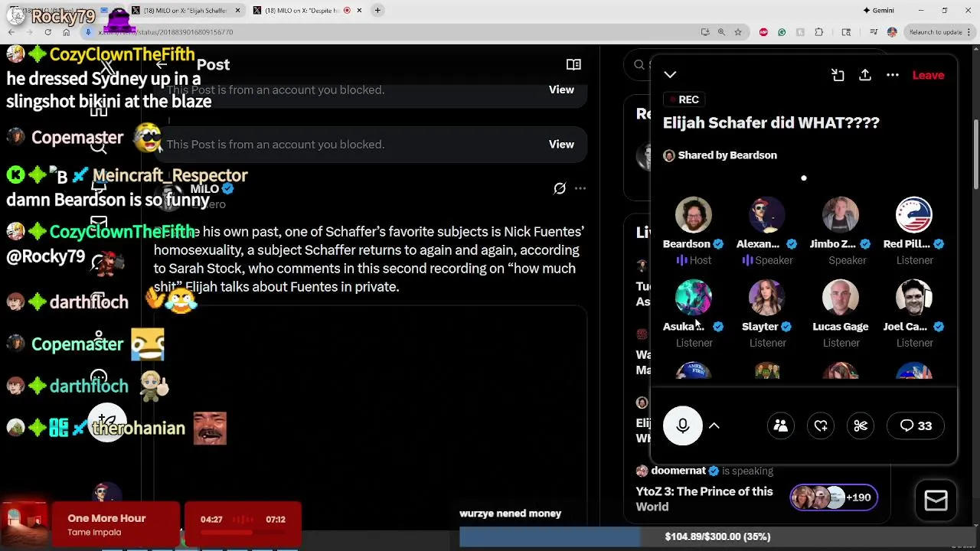This screenshot has height=551, width=980.
Task: Click the Space pop-out window icon
Action: coord(838,75)
